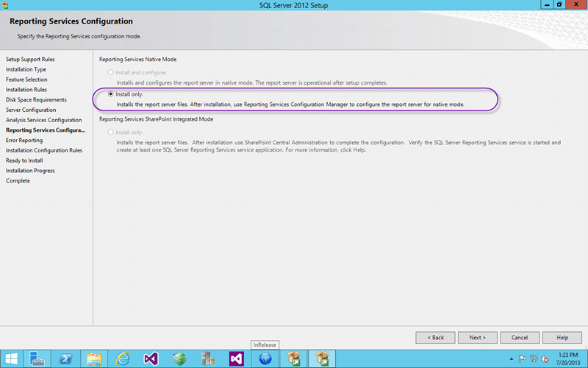Click the 'Error Reporting' step

coord(24,141)
